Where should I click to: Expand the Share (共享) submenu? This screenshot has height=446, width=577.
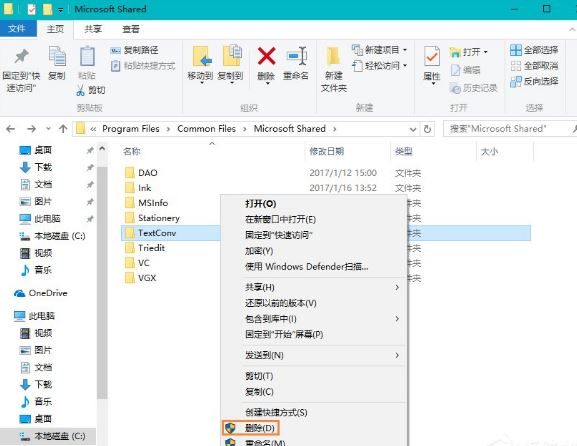[397, 287]
